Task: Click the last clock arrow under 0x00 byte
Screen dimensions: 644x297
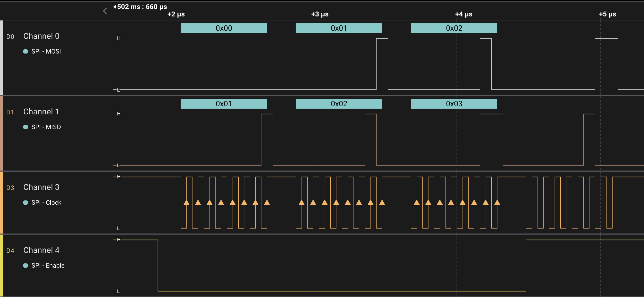Action: (x=267, y=203)
